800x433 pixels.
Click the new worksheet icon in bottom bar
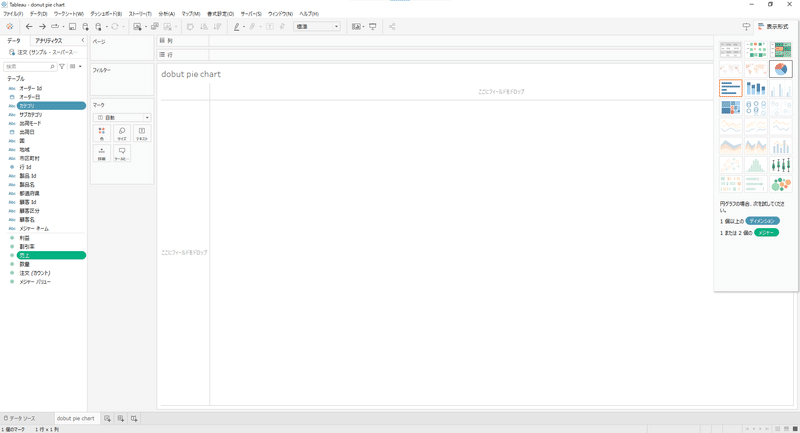107,418
